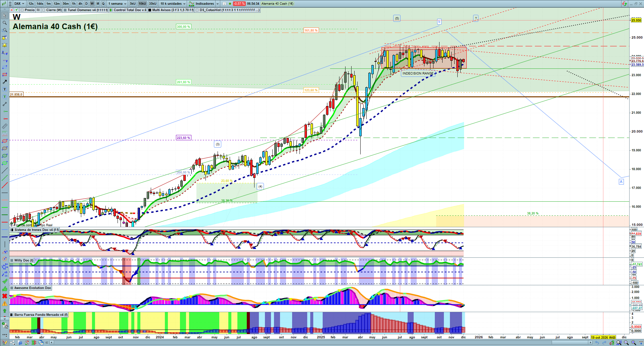Click the Tunel Domenec grey color swatch
The width and height of the screenshot is (644, 346).
pos(65,10)
